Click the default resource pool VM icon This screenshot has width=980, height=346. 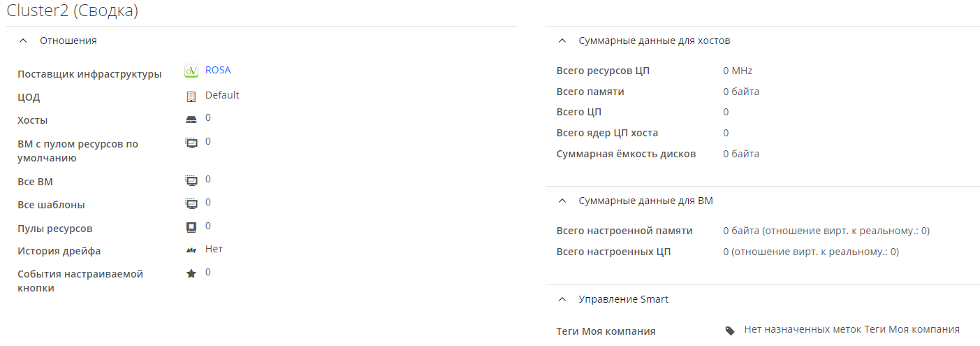(x=191, y=143)
